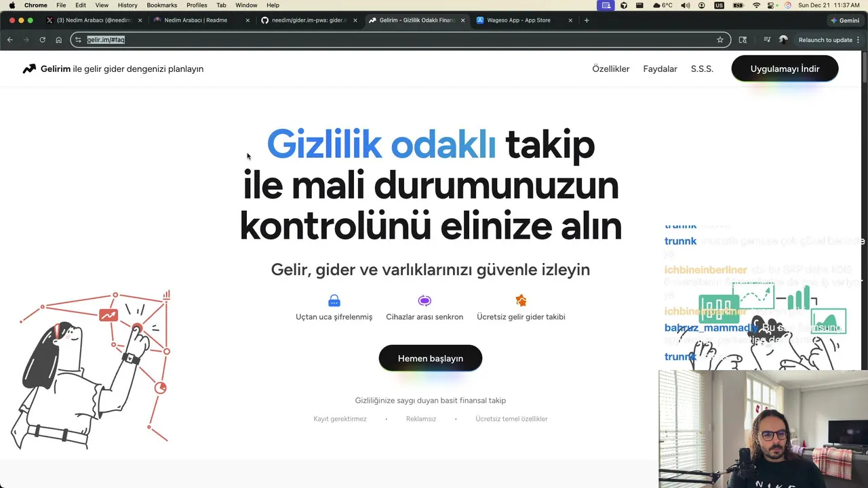The width and height of the screenshot is (868, 488).
Task: Click the page vertical scrollbar
Action: point(865,68)
